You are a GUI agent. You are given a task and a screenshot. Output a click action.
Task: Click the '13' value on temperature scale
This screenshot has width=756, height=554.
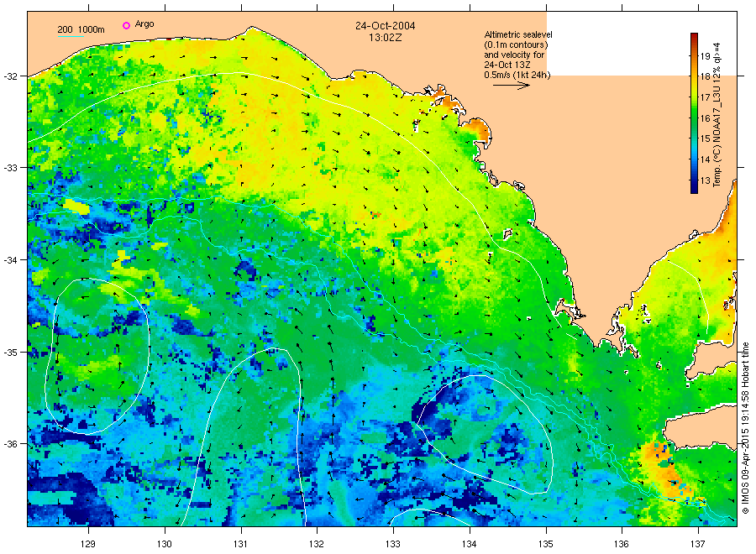tap(706, 180)
